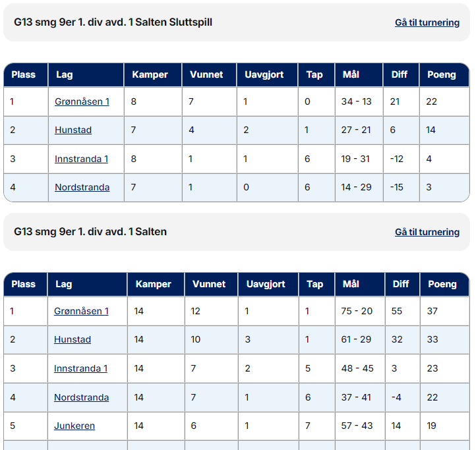Click the 'G13 smg 9er Salten Sluttspill' heading
This screenshot has width=476, height=450.
coord(113,22)
